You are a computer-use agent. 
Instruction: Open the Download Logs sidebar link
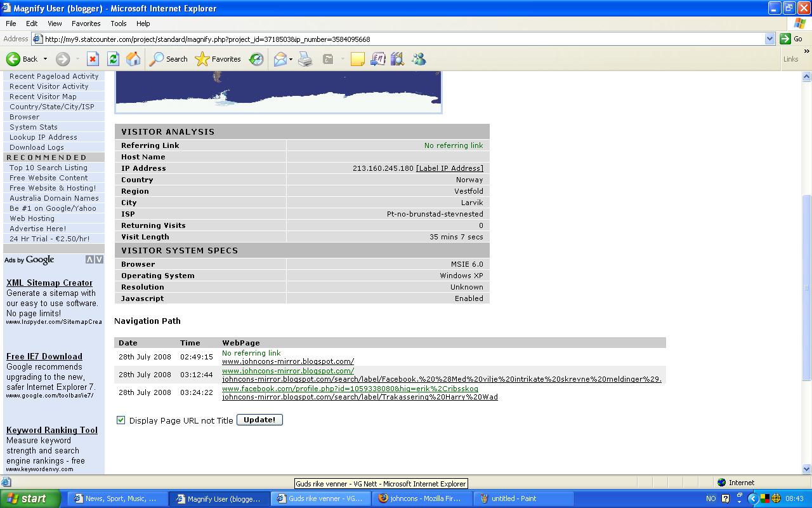pos(37,147)
